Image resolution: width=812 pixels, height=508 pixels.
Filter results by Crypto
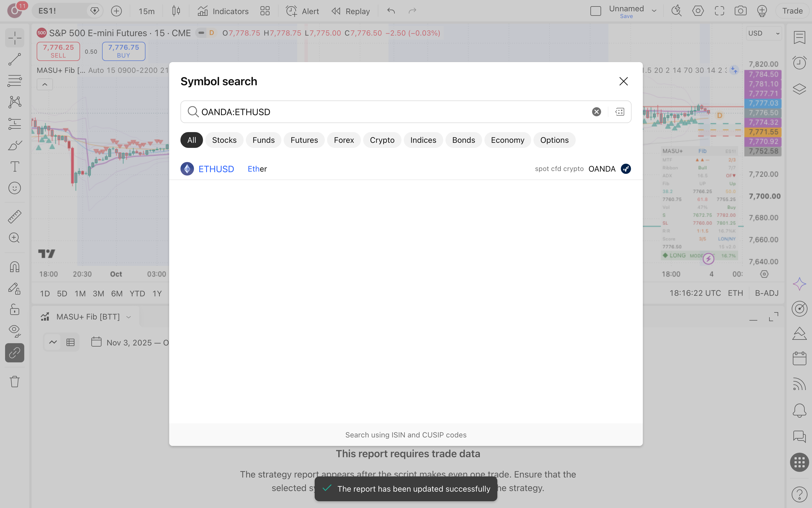tap(382, 140)
